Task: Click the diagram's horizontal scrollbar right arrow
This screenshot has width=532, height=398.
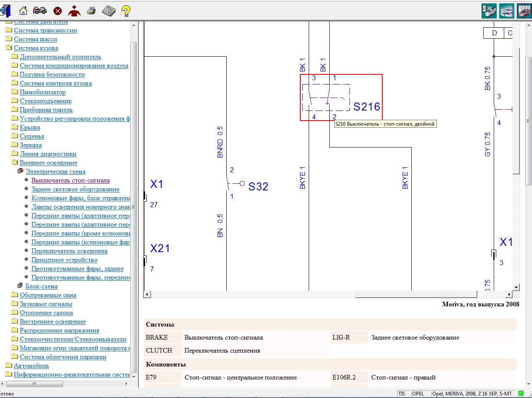Action: (509, 294)
